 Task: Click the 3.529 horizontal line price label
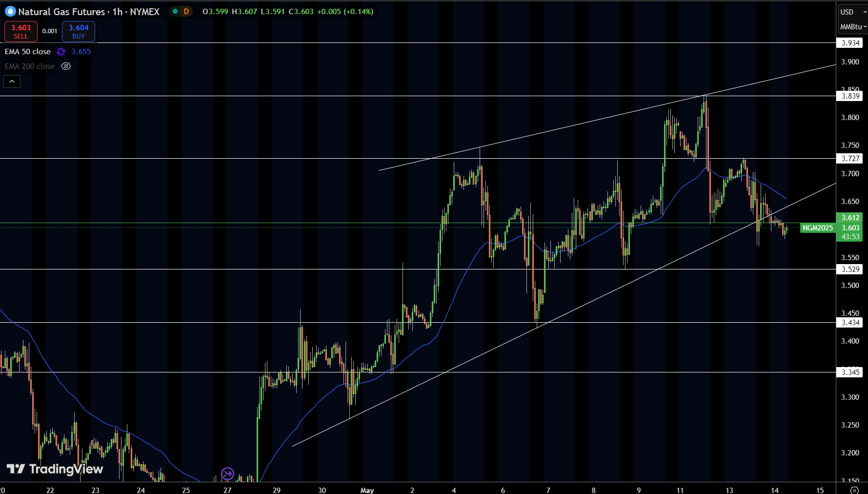[x=850, y=269]
